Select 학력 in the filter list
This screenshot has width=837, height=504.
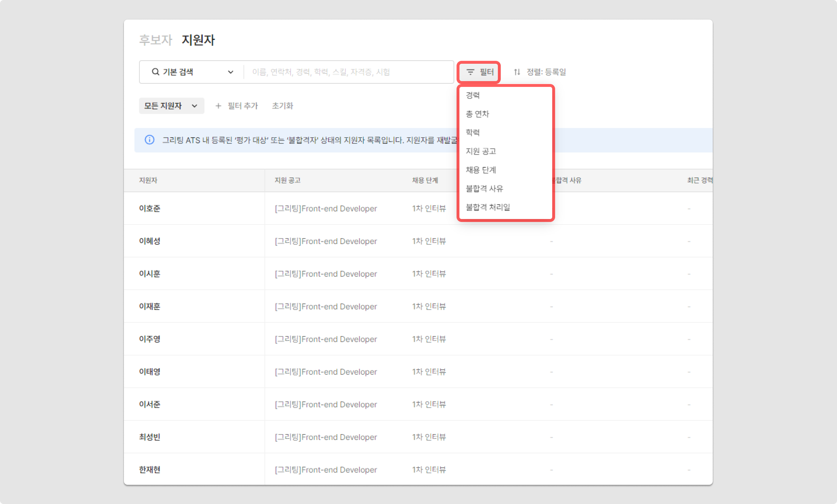(x=473, y=133)
